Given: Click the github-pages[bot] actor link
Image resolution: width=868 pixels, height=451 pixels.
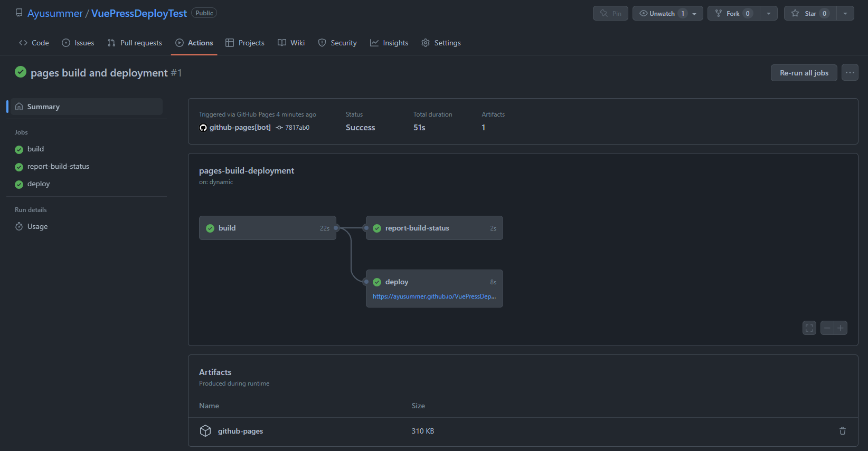Looking at the screenshot, I should [240, 127].
